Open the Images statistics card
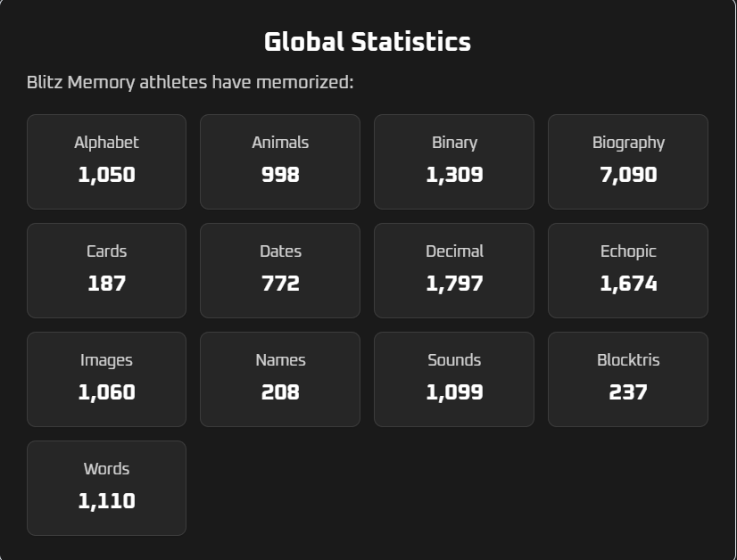737x560 pixels. pos(106,378)
